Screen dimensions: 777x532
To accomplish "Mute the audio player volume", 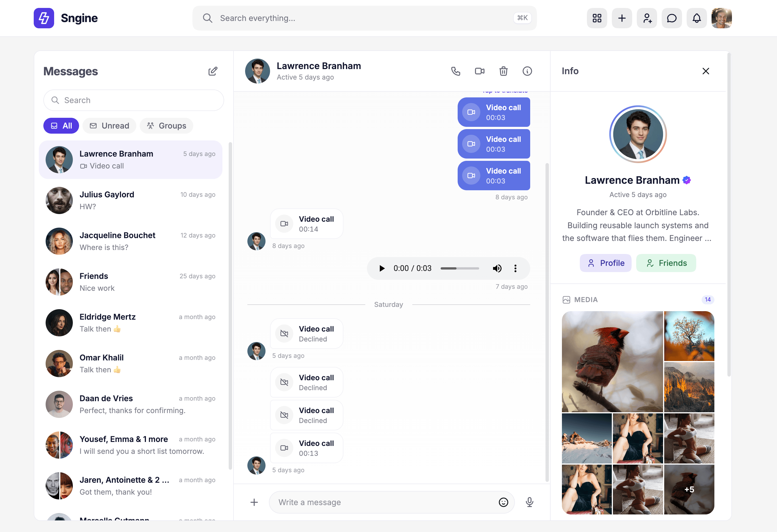I will click(x=497, y=268).
